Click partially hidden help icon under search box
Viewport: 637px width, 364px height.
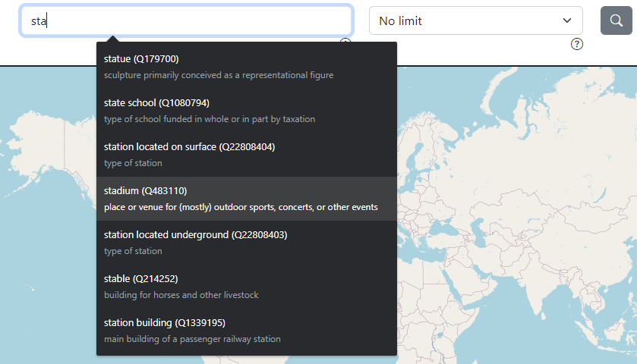click(345, 42)
